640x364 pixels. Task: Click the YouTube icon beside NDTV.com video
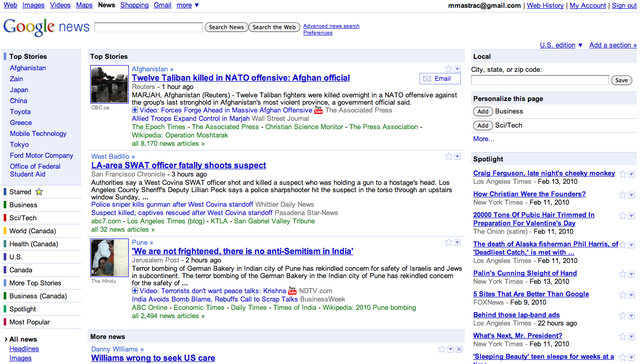coord(292,291)
